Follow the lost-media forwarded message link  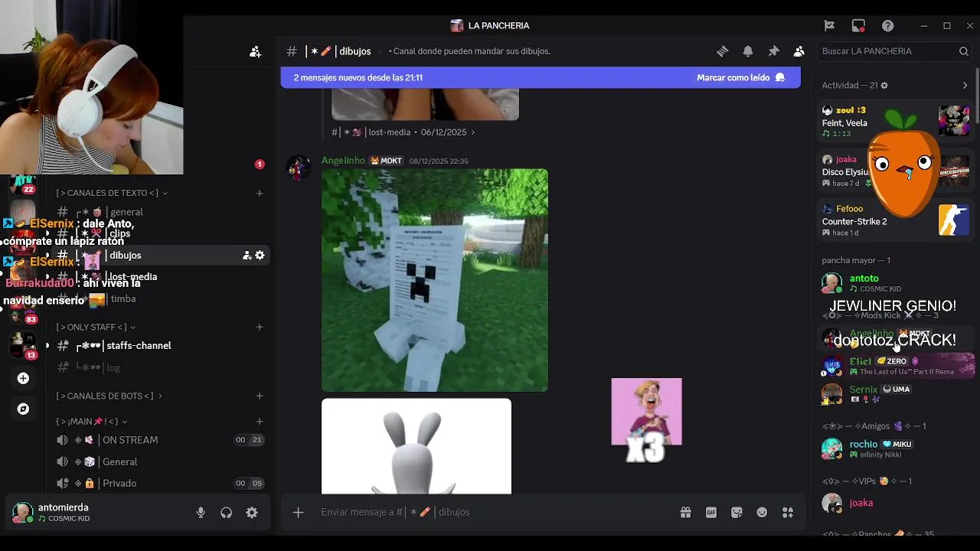403,132
